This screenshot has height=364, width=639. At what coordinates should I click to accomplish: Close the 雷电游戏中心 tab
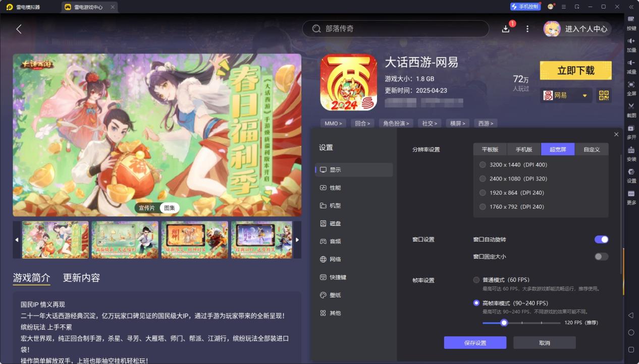click(113, 7)
